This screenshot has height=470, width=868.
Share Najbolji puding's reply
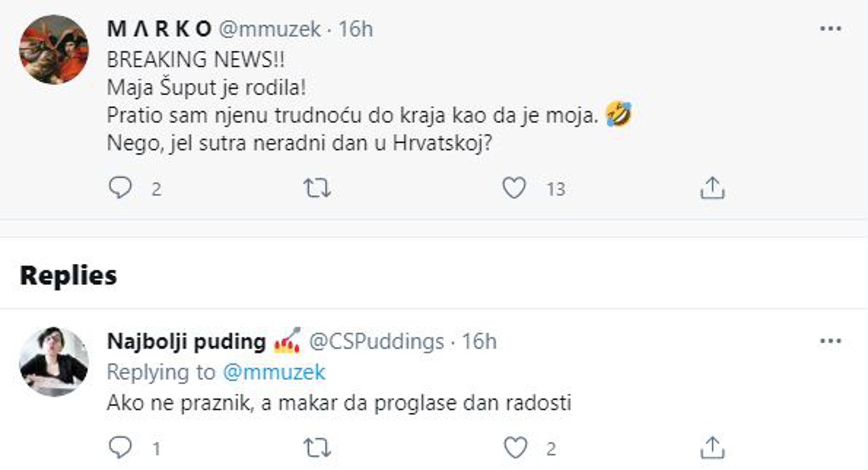tap(712, 448)
